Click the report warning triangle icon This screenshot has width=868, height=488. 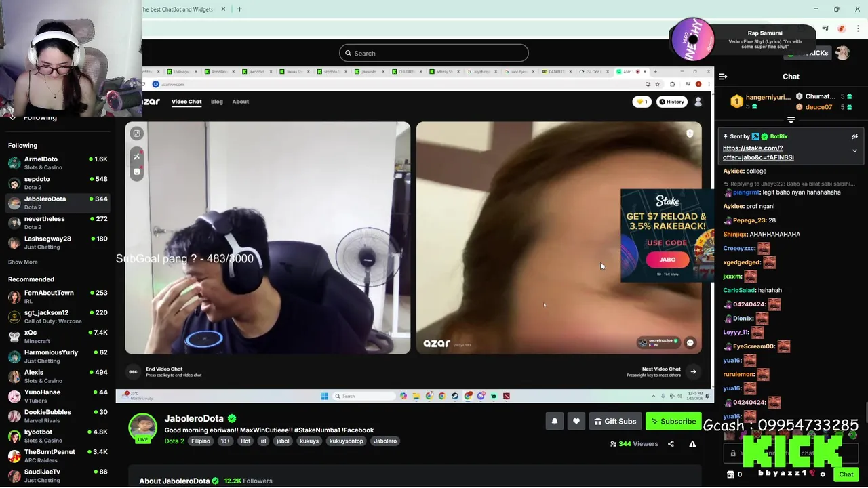692,444
